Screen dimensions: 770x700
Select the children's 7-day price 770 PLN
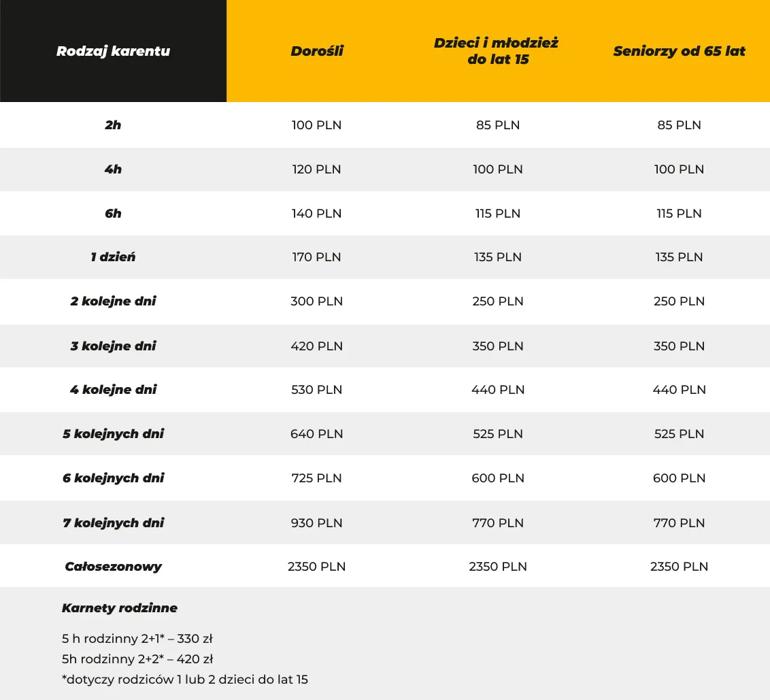tap(498, 523)
